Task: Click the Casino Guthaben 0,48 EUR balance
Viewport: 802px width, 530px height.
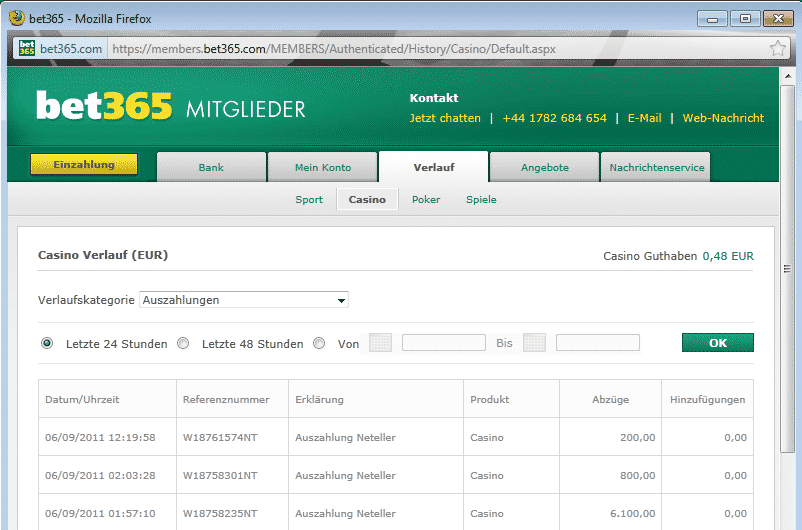Action: 678,256
